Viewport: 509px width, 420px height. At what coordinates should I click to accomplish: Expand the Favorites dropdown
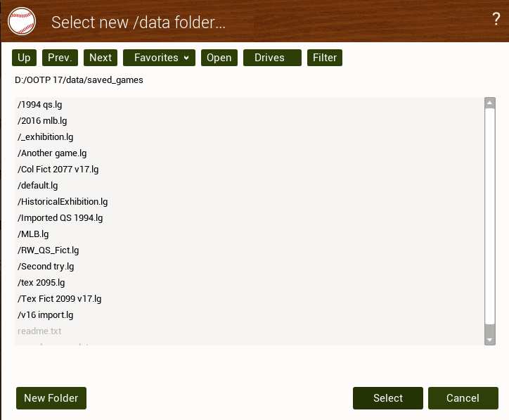159,58
